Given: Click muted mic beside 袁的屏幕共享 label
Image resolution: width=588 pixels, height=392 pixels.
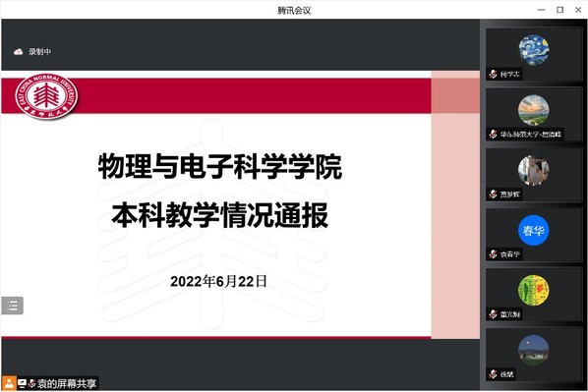Looking at the screenshot, I should (x=31, y=383).
